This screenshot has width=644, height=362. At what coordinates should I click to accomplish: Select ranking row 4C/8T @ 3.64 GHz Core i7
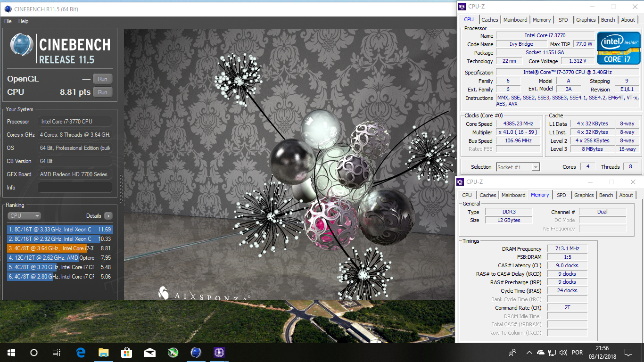(x=60, y=248)
